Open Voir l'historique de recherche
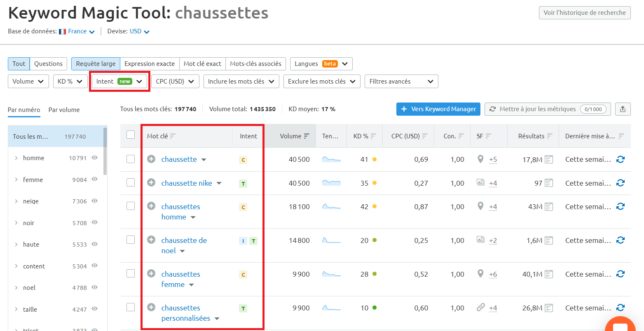Screen dimensions: 644x331 (584, 13)
